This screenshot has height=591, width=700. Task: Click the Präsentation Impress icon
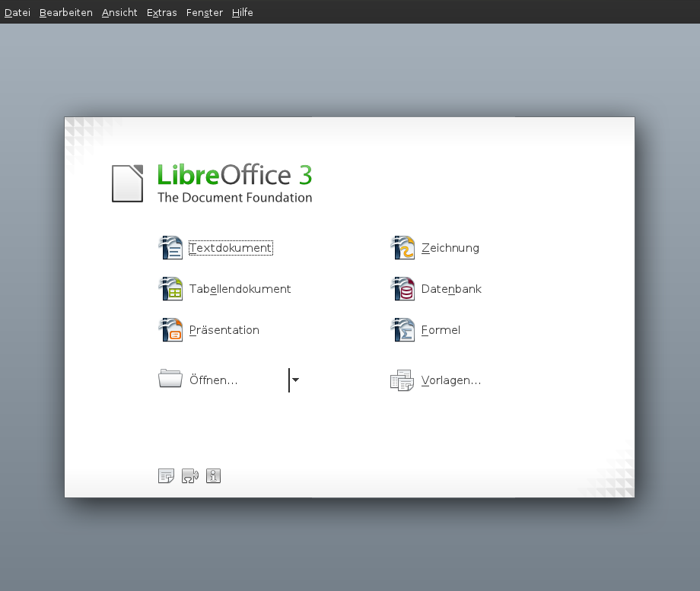[170, 330]
